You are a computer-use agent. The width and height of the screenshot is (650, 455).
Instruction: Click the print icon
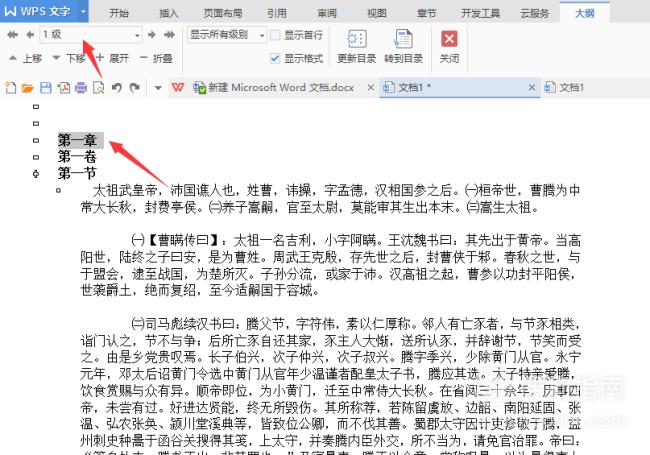click(81, 87)
